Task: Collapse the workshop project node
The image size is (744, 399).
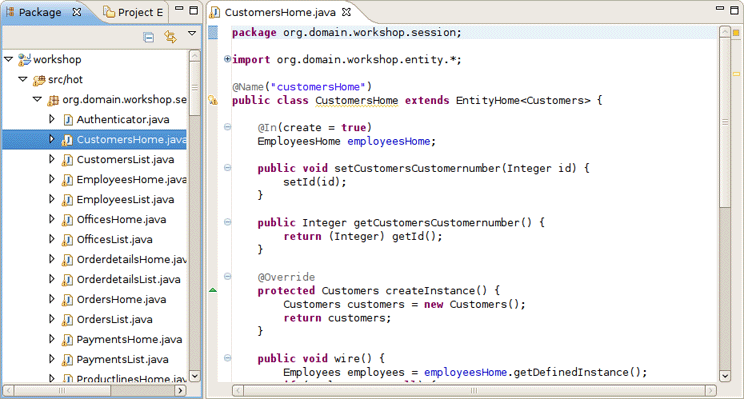Action: click(9, 59)
